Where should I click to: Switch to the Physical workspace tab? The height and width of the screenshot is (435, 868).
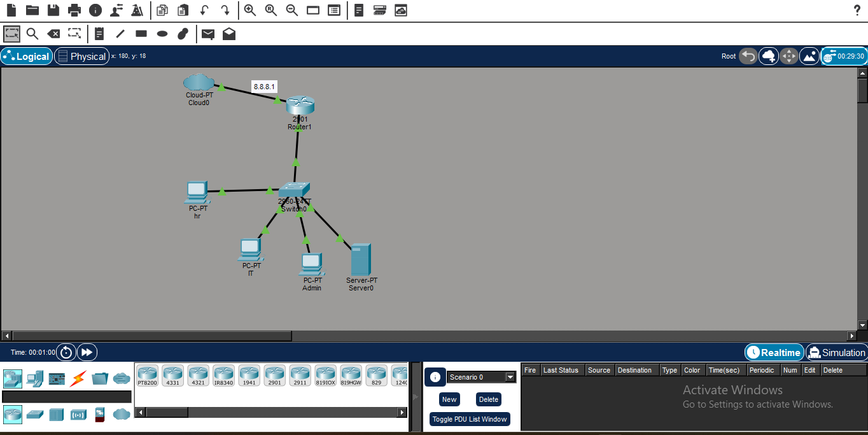[81, 56]
